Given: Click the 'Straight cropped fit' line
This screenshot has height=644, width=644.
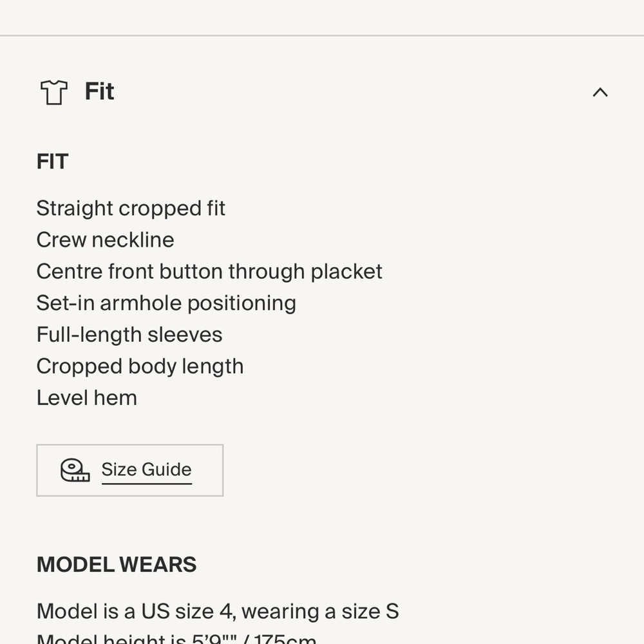Looking at the screenshot, I should 131,208.
